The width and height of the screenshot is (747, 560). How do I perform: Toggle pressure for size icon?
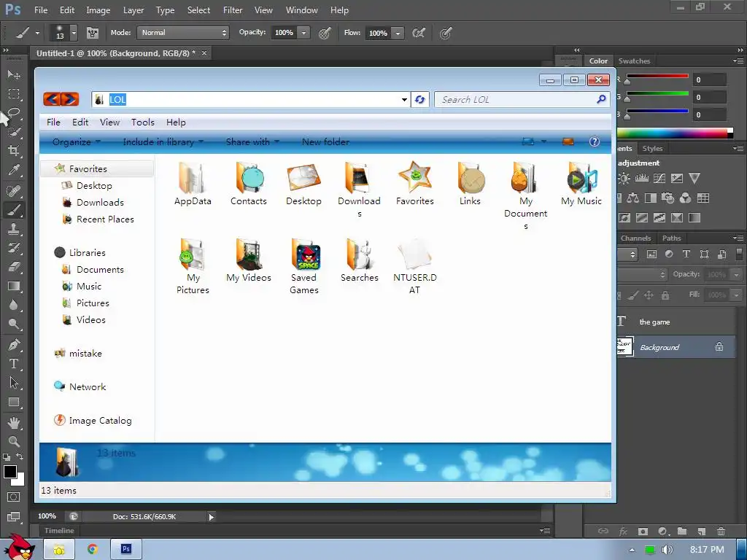pyautogui.click(x=446, y=33)
